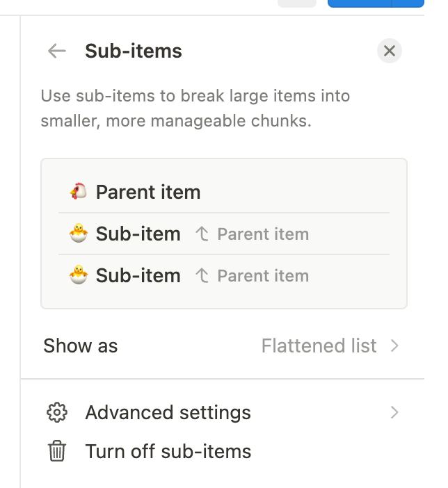Click the up-arrow parent icon in second Sub-item row
448x488 pixels.
tap(202, 276)
